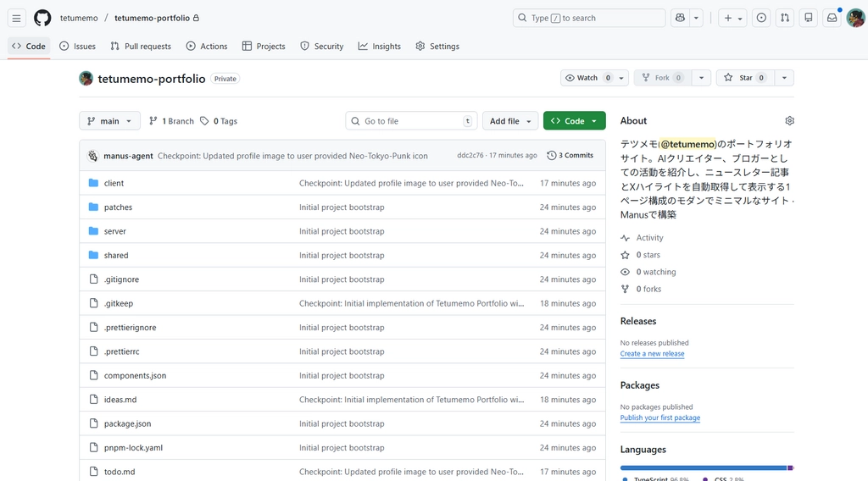Click the manus-agent author name
This screenshot has width=868, height=481.
tap(128, 156)
